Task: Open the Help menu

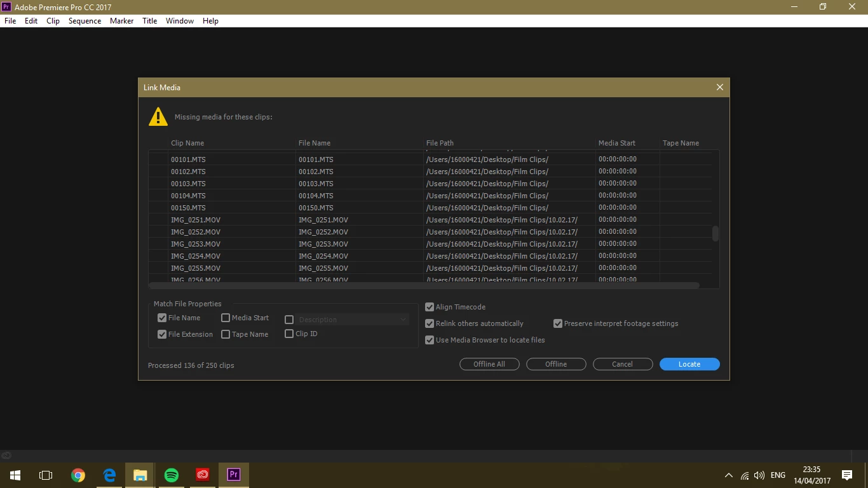Action: click(210, 21)
